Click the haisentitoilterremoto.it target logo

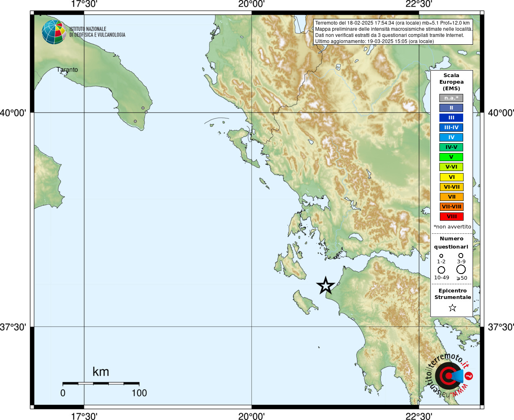pos(448,376)
